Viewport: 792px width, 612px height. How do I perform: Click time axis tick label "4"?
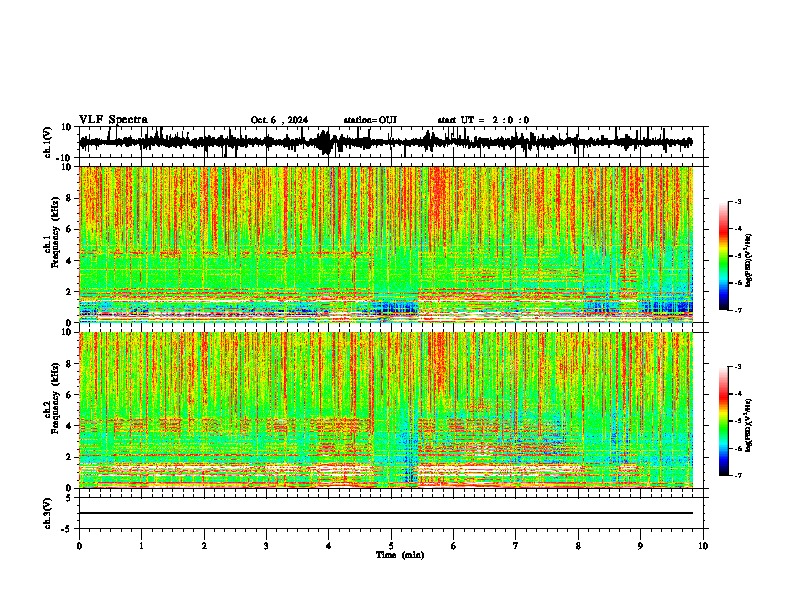tap(329, 546)
